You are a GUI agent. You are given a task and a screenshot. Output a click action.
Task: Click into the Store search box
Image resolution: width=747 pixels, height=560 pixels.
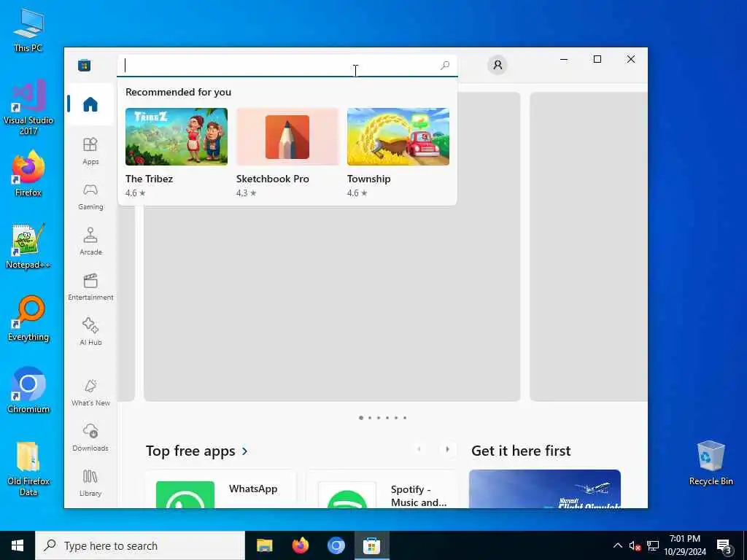[x=287, y=66]
